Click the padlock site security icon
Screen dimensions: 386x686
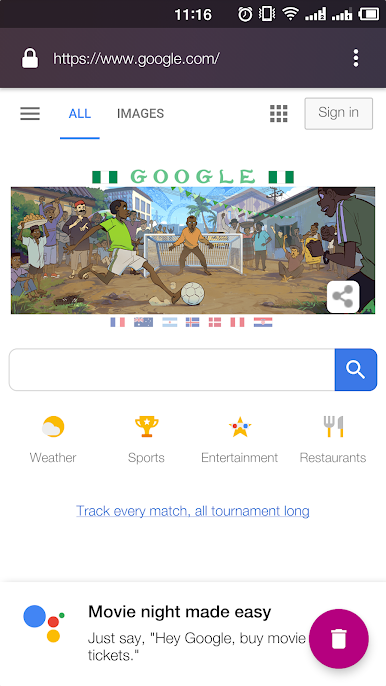[x=30, y=58]
